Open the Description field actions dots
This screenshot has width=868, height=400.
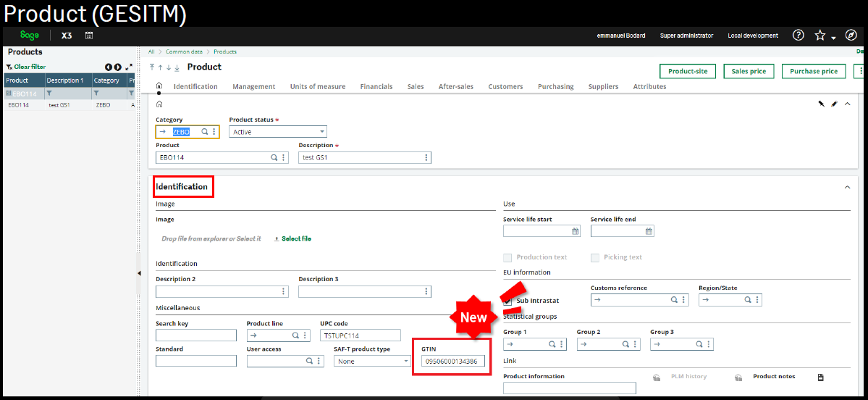coord(426,157)
